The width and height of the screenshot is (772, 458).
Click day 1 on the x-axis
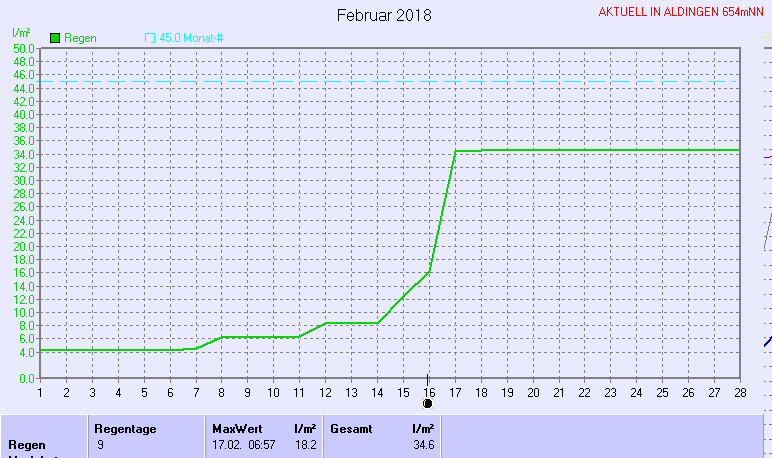click(x=40, y=391)
